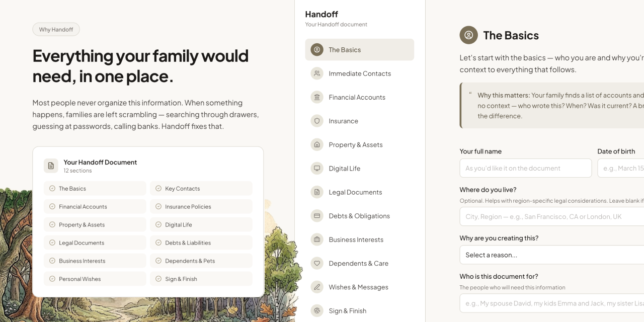
Task: Click the Property & Assets house icon
Action: tap(317, 144)
